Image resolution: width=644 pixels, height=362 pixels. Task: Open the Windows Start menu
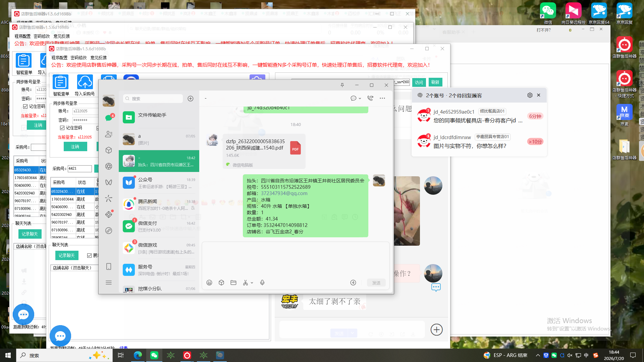click(8, 355)
